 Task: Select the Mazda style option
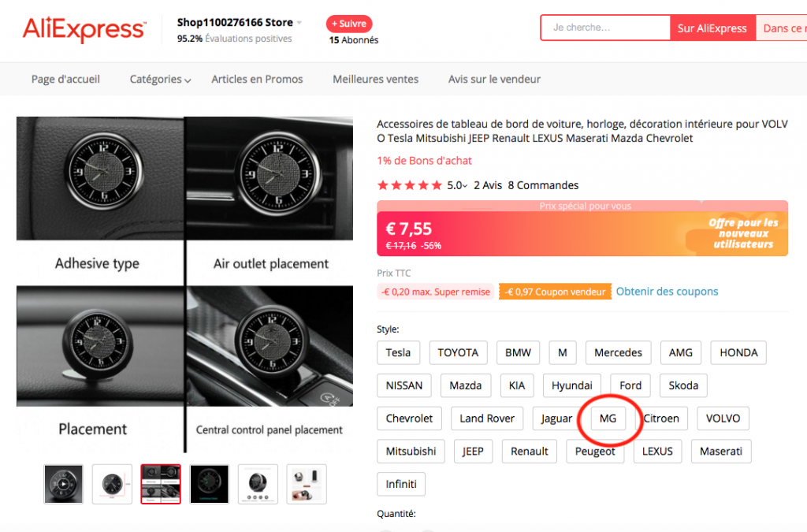coord(466,385)
